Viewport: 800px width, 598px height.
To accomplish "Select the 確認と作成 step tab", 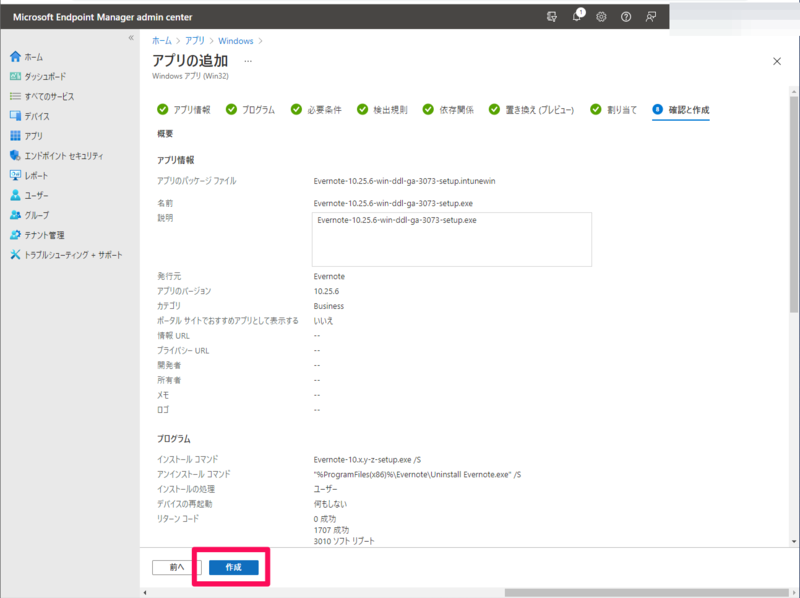I will coord(681,110).
